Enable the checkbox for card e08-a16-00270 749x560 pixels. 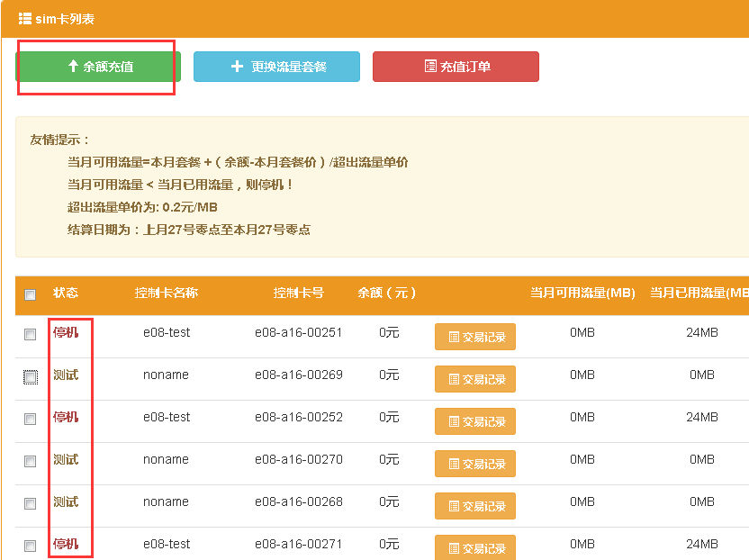[x=30, y=461]
